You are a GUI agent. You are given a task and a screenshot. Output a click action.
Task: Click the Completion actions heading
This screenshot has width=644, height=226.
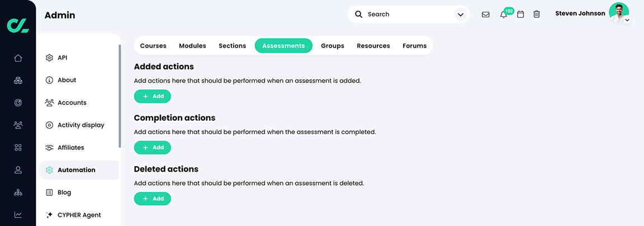tap(174, 118)
